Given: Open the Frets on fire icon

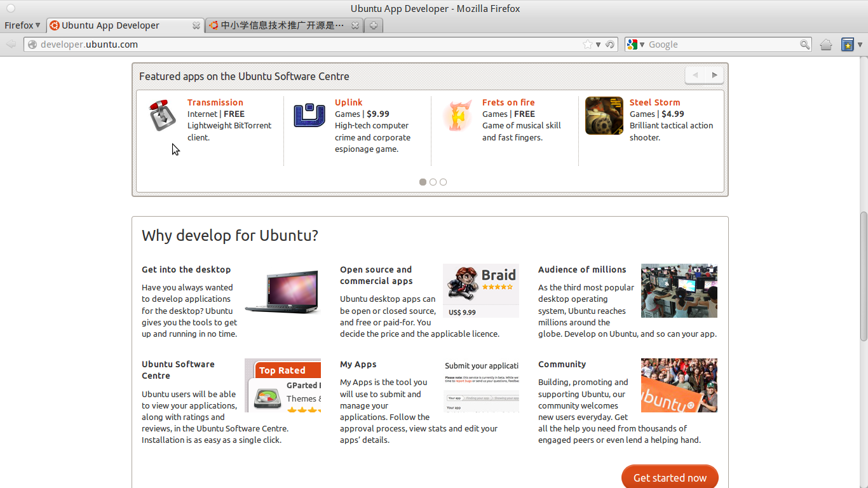Looking at the screenshot, I should click(x=457, y=115).
